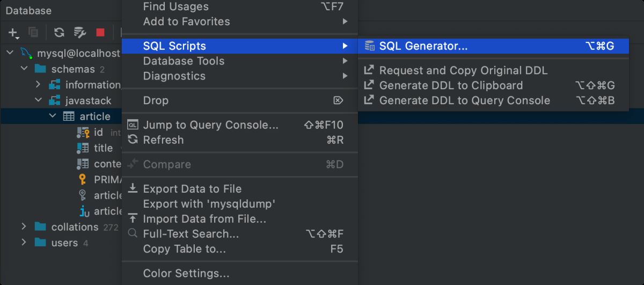Click the article table icon
Viewport: 644px width, 285px height.
(69, 116)
